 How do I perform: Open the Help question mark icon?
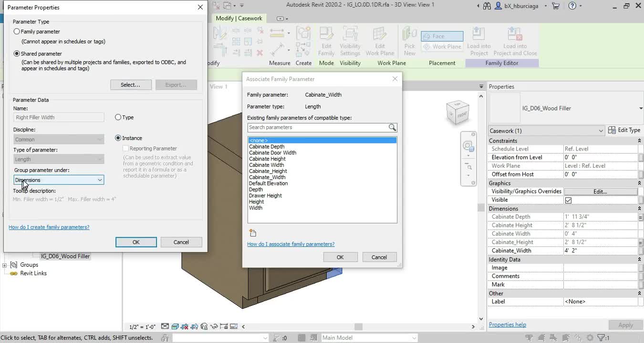572,6
